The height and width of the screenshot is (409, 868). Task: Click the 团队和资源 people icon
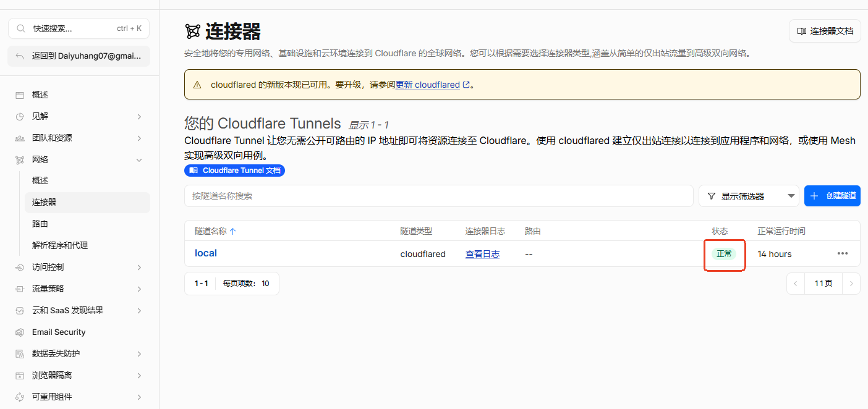(20, 138)
